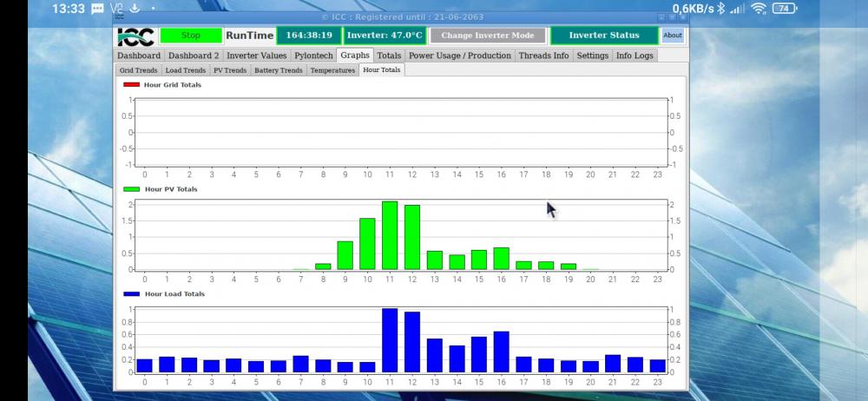868x401 pixels.
Task: Tap the battery indicator showing 74
Action: [x=785, y=9]
